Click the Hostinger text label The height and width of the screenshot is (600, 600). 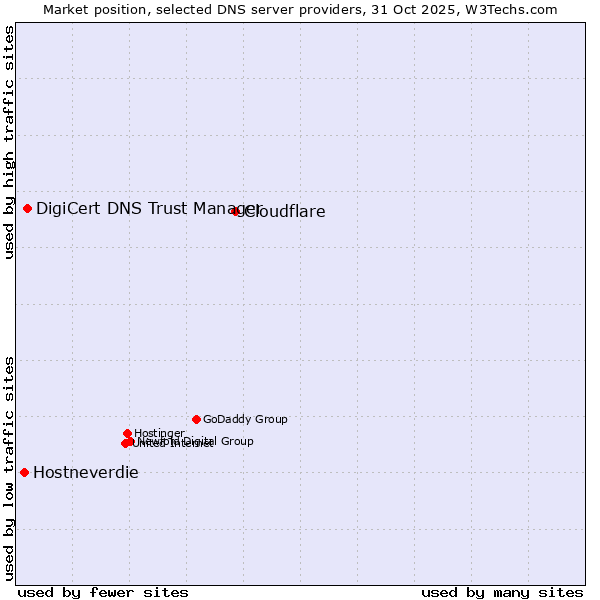point(159,433)
